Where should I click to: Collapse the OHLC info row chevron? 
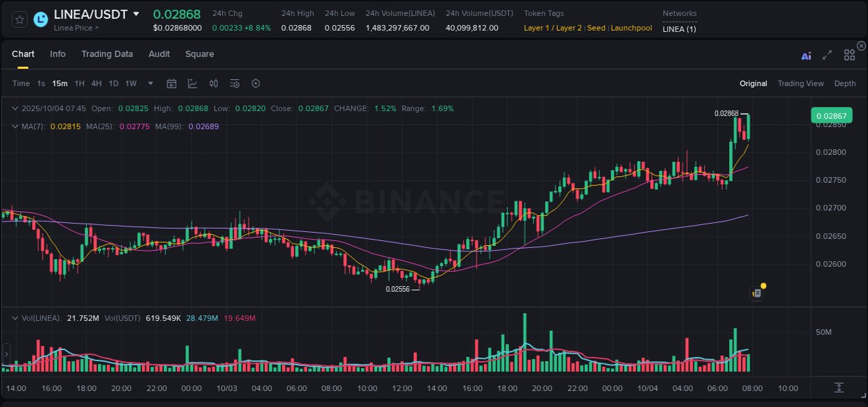coord(15,108)
